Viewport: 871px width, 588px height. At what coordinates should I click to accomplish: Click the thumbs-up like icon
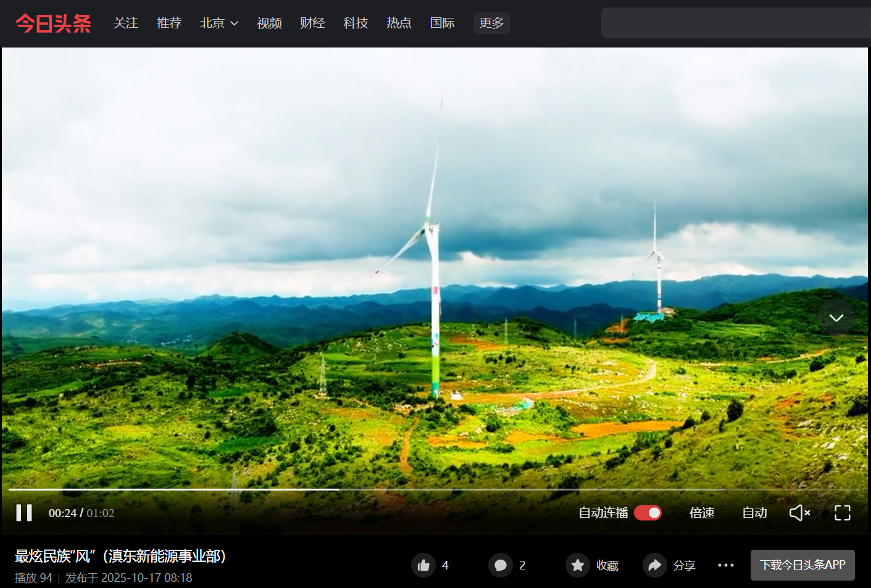click(423, 565)
